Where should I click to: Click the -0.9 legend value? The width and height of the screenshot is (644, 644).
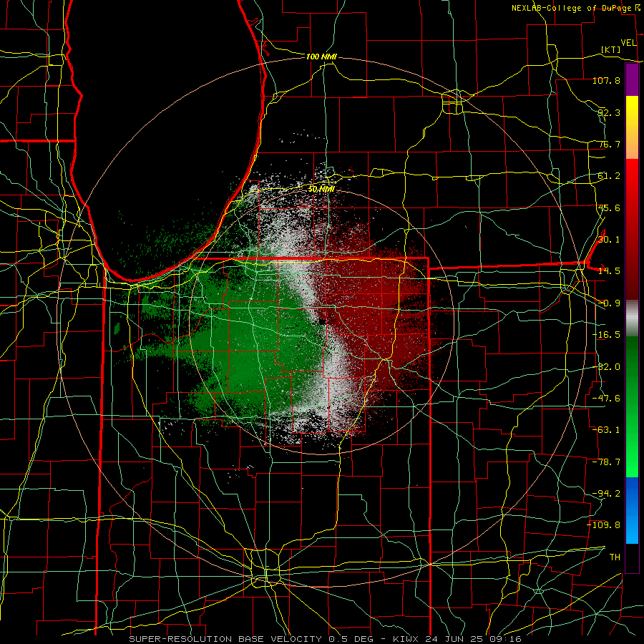point(609,303)
